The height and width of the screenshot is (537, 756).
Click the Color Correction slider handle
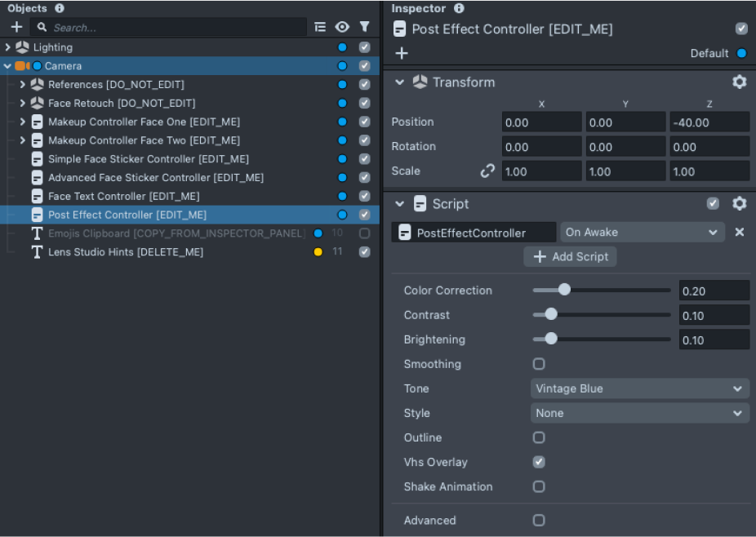563,290
